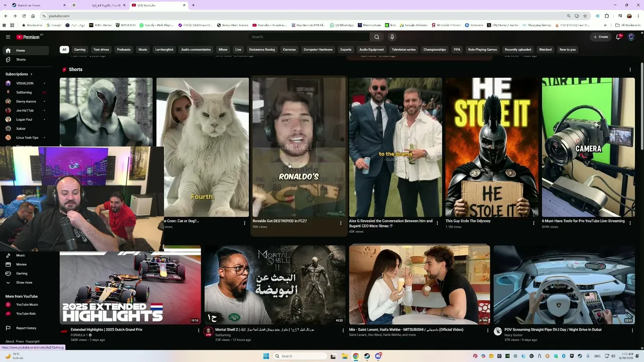Click the YouTube search field

click(310, 37)
